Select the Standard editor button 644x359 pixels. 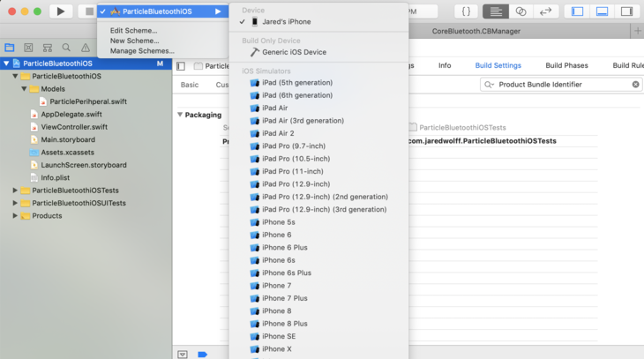click(x=496, y=11)
